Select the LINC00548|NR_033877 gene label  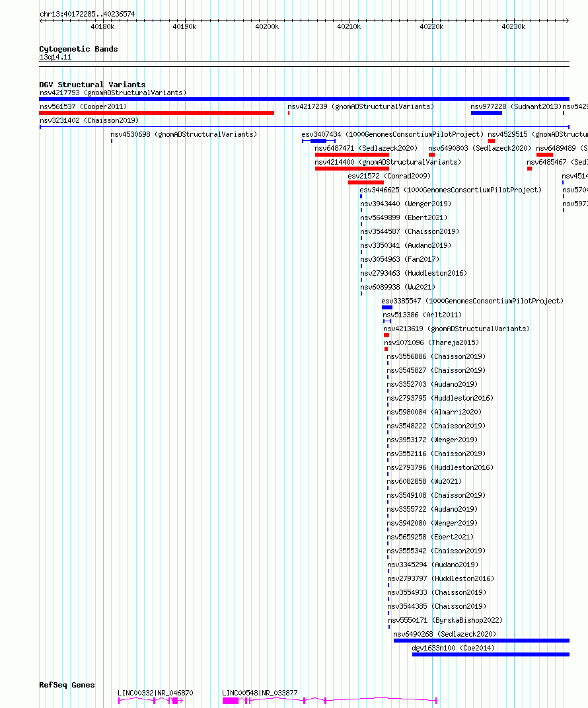[260, 693]
